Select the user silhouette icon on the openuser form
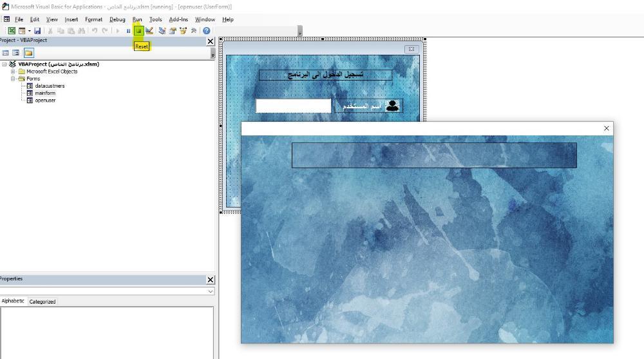Screen dimensions: 644x359 pyautogui.click(x=392, y=106)
